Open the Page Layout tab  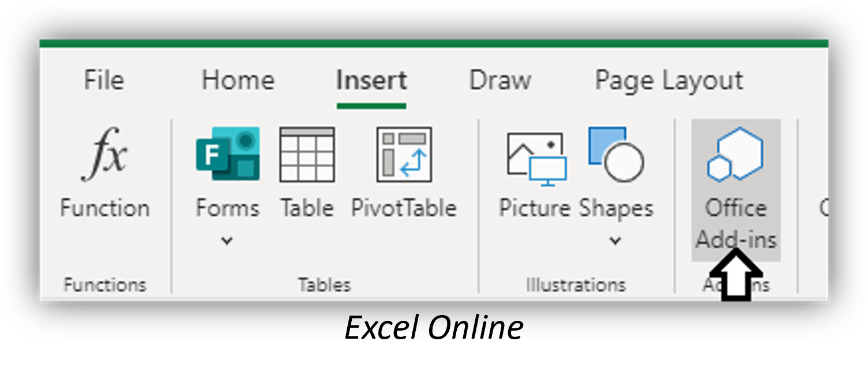669,81
